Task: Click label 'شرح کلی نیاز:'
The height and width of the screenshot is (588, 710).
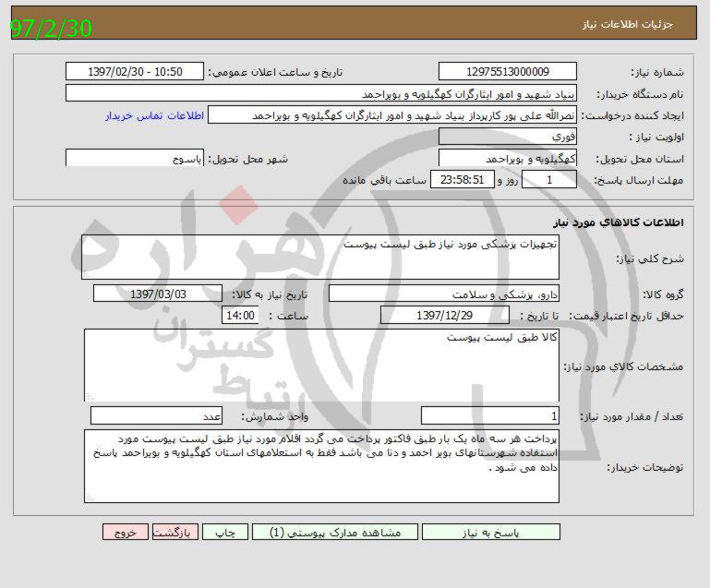Action: 650,258
